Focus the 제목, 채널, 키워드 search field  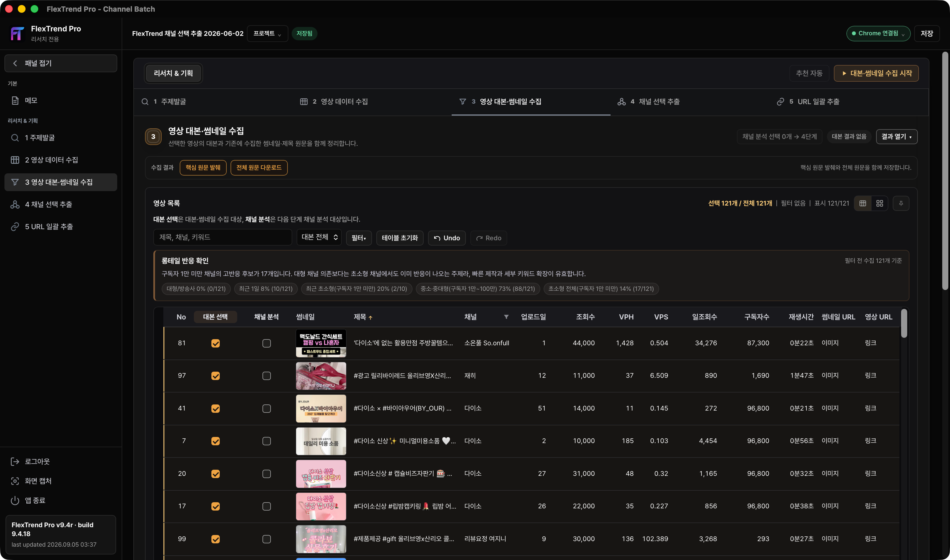[222, 237]
